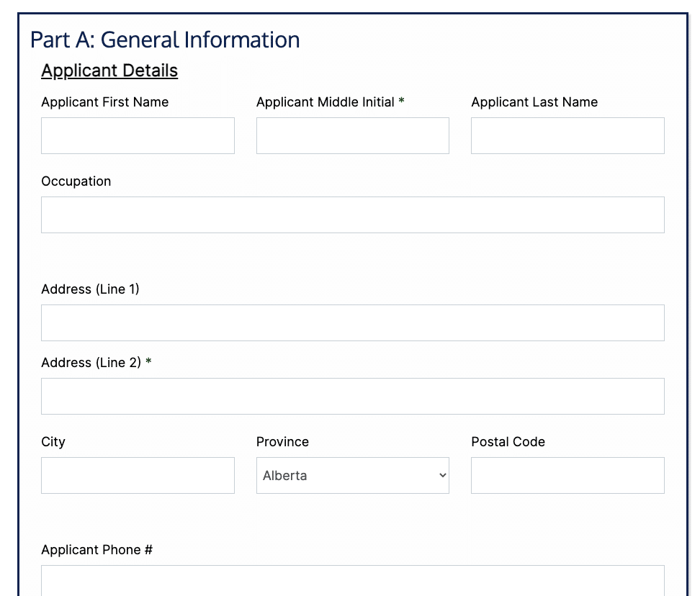
Task: Focus the Applicant Middle Initial input field
Action: tap(353, 135)
